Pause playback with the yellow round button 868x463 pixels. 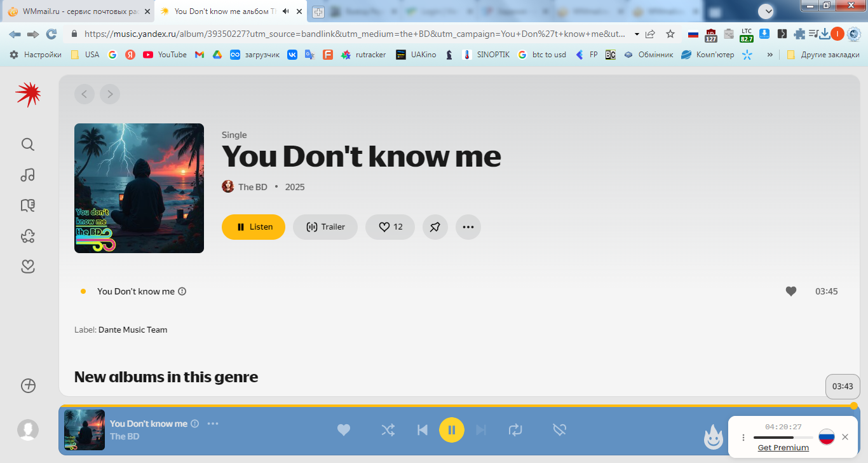(x=452, y=430)
